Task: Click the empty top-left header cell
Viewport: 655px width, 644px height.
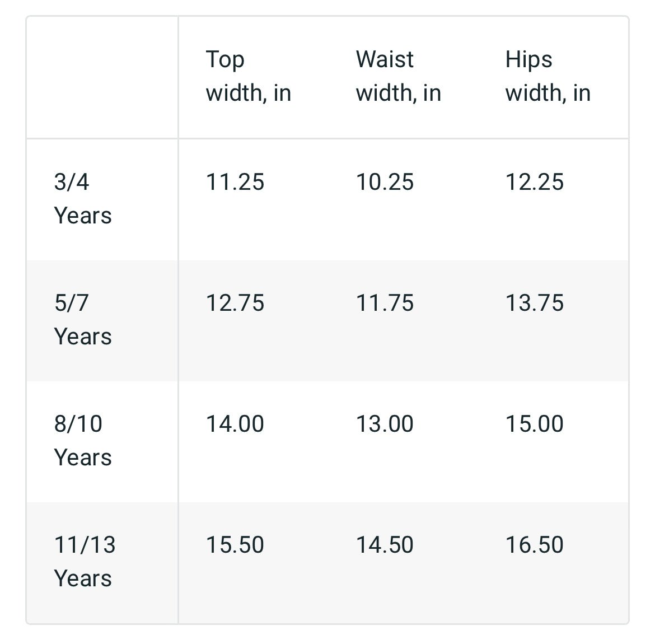Action: point(102,77)
